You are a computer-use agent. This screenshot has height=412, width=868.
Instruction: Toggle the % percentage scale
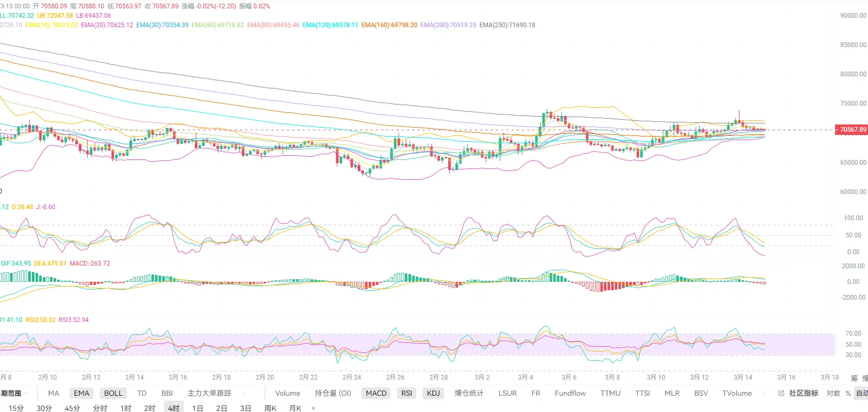[x=848, y=393]
